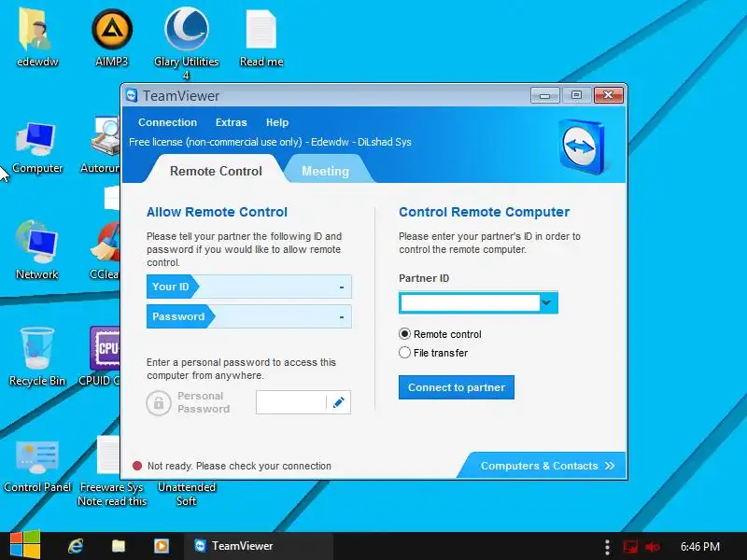Click the Password field
The image size is (747, 560).
(x=248, y=316)
